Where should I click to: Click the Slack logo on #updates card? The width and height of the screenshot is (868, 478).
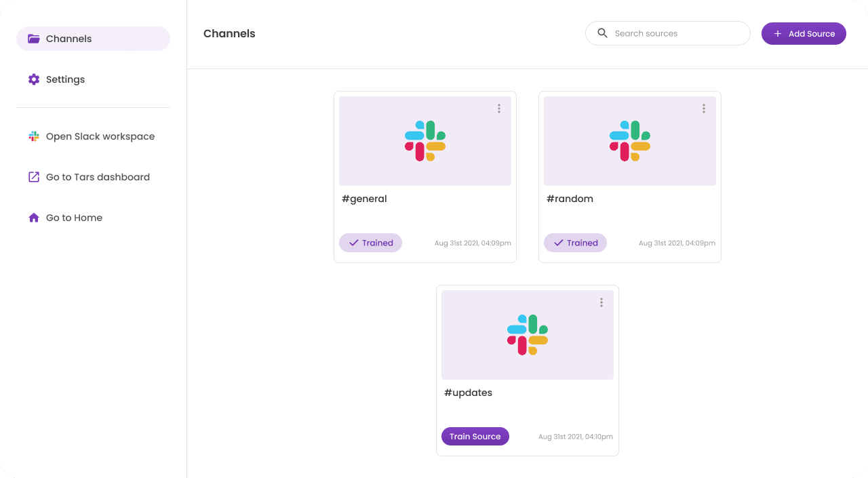coord(528,335)
